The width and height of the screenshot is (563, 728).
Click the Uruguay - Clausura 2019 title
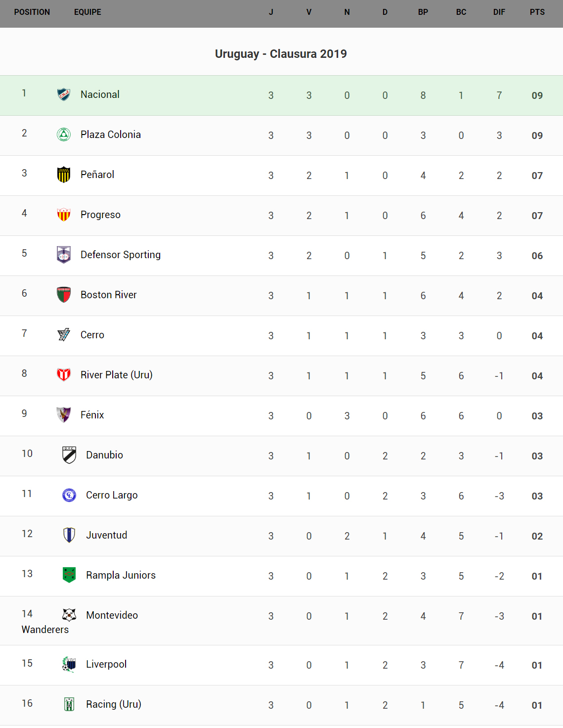click(281, 54)
